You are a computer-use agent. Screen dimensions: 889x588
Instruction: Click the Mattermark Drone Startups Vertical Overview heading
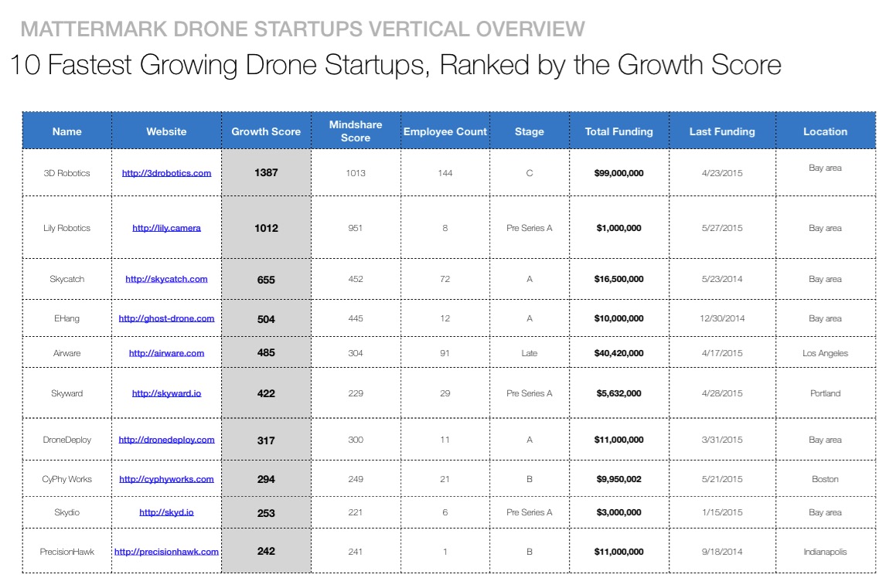(303, 29)
